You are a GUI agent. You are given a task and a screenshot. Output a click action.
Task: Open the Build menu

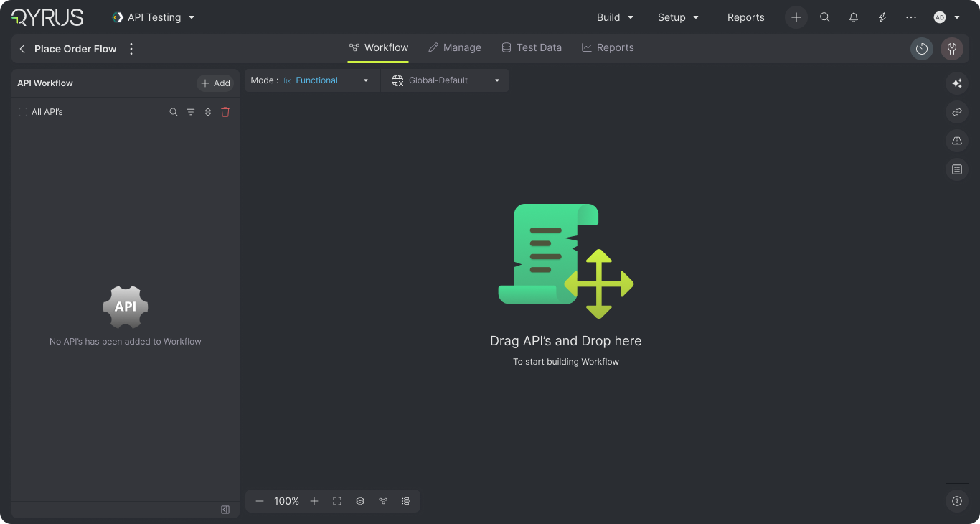coord(616,17)
